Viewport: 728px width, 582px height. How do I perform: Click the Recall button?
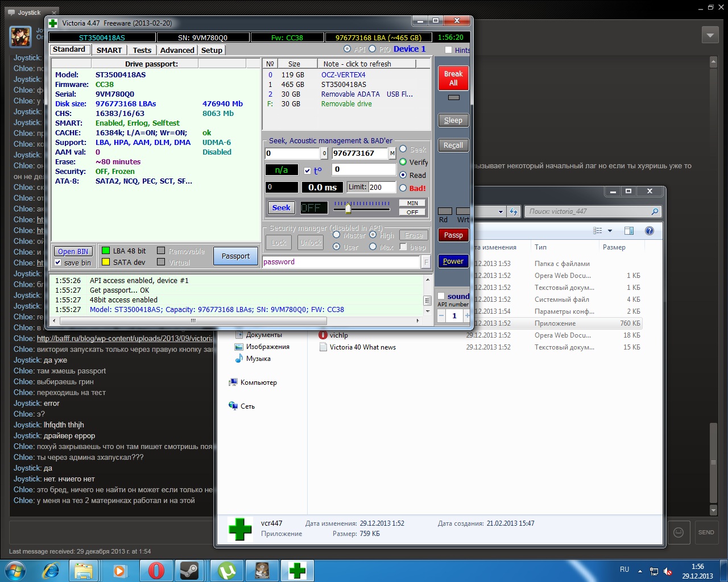click(453, 145)
